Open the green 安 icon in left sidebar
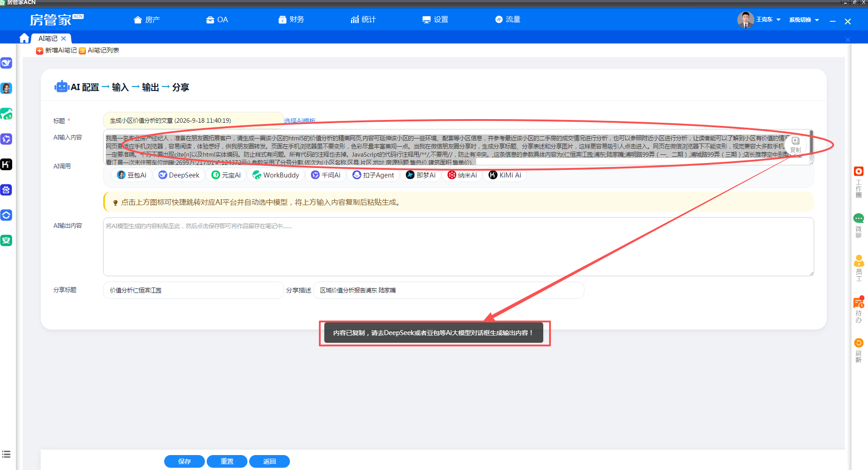The width and height of the screenshot is (868, 470). [x=6, y=240]
